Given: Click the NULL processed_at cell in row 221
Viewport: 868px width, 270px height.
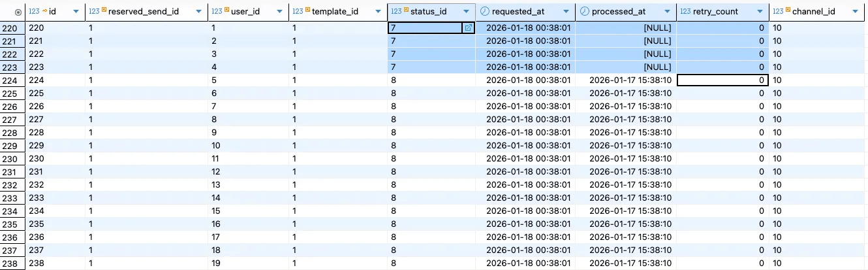Looking at the screenshot, I should click(625, 41).
